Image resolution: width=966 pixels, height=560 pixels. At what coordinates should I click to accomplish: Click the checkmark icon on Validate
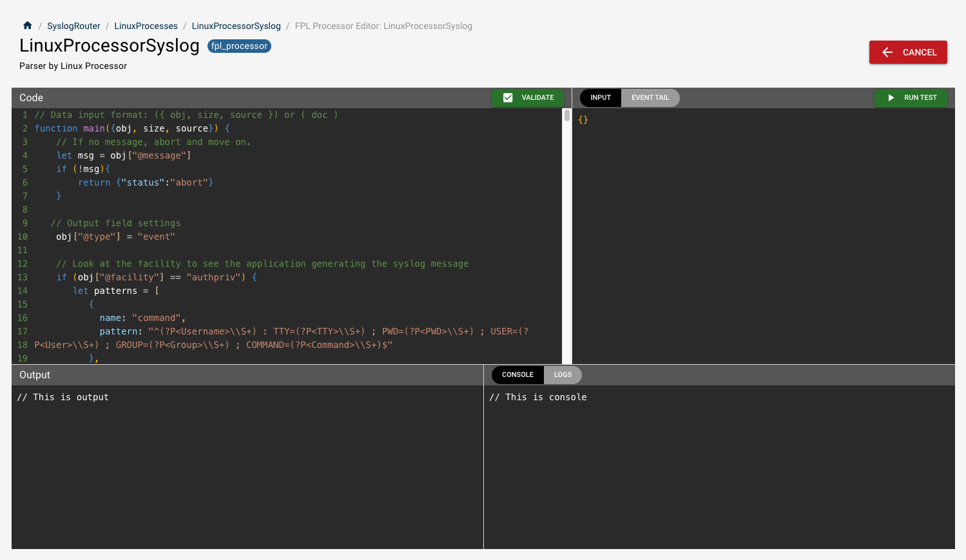click(508, 98)
